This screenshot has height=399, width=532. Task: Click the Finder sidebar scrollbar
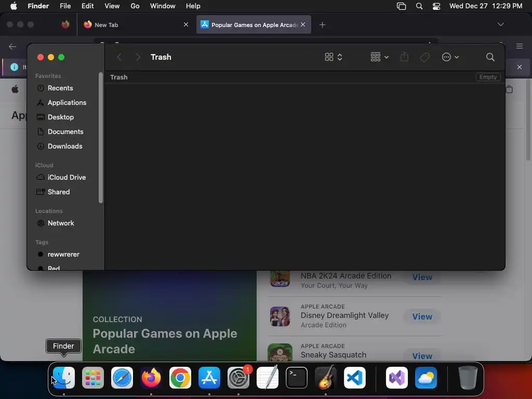[101, 138]
